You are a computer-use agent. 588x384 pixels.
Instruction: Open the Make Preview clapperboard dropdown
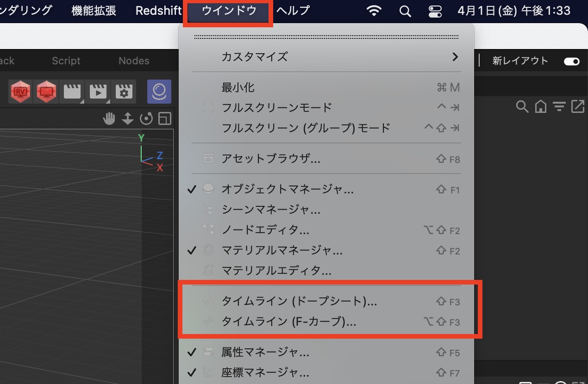pyautogui.click(x=98, y=92)
